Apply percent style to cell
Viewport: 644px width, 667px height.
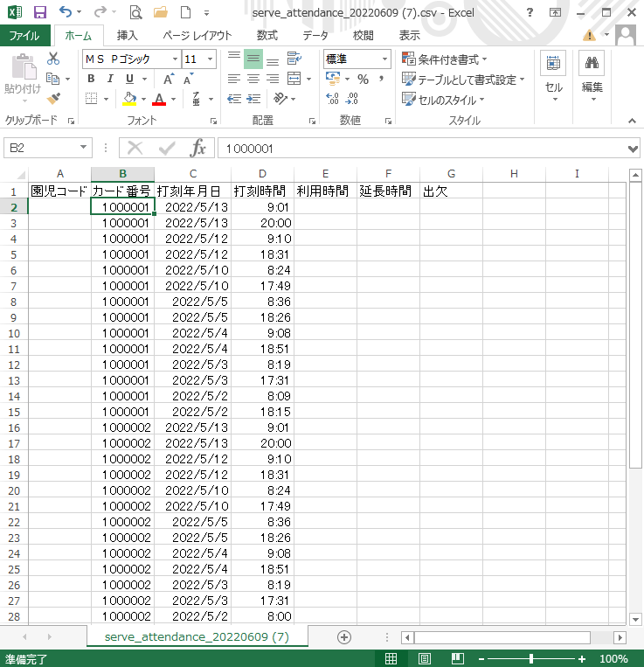[363, 80]
